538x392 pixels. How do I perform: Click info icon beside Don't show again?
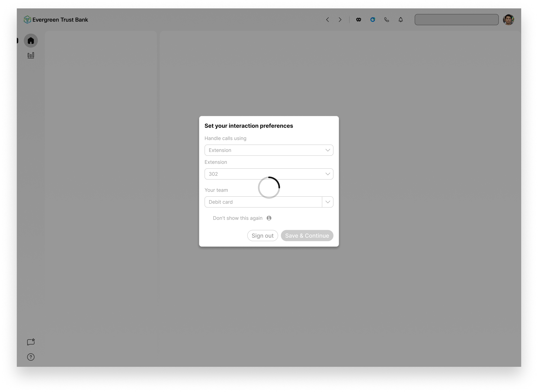[269, 218]
